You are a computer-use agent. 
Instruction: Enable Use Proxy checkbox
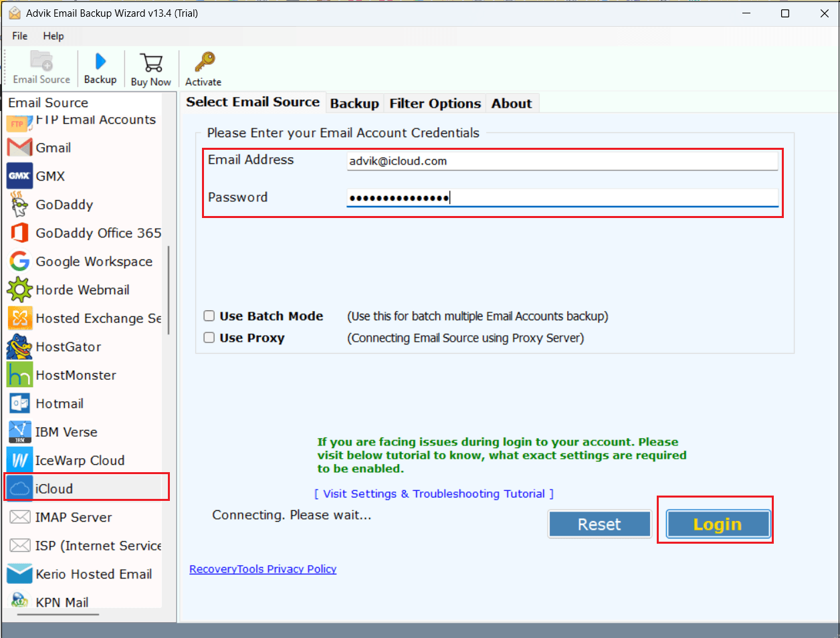pos(209,338)
